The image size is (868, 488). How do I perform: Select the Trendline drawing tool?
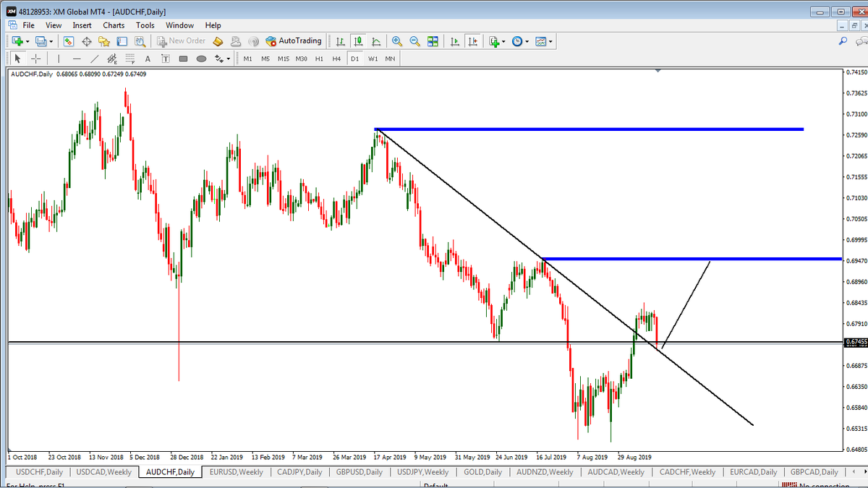(95, 59)
